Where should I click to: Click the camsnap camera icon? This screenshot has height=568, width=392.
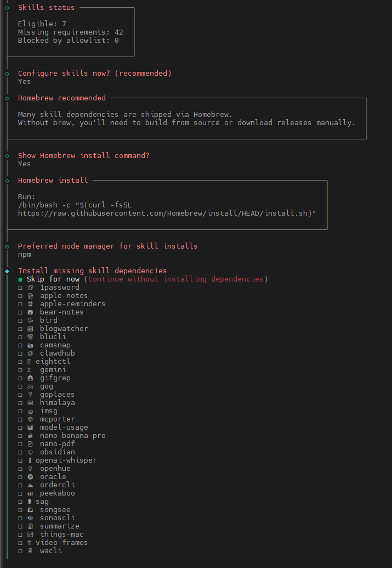pos(30,345)
